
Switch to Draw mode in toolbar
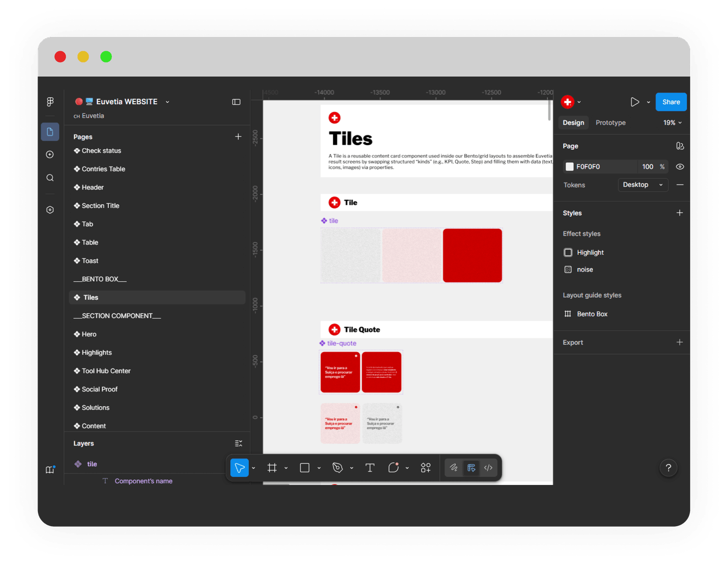click(454, 468)
